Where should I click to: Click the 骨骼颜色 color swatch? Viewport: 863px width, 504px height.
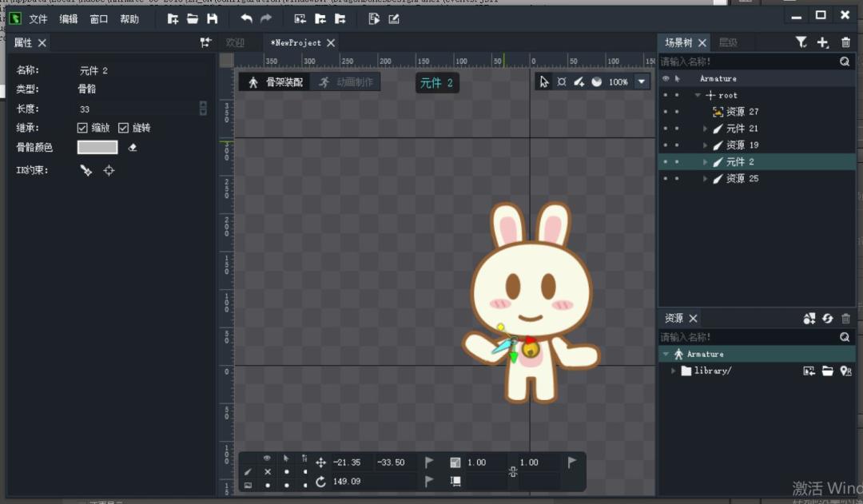97,148
